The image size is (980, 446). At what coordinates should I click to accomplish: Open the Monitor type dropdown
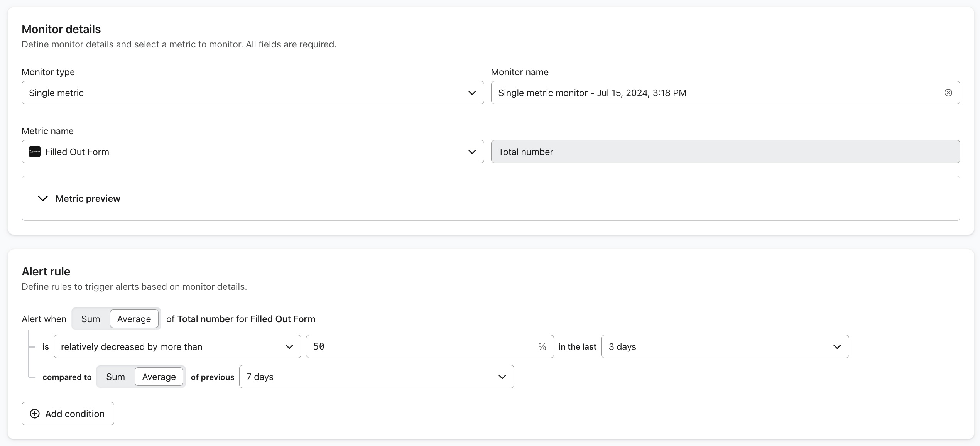point(253,93)
